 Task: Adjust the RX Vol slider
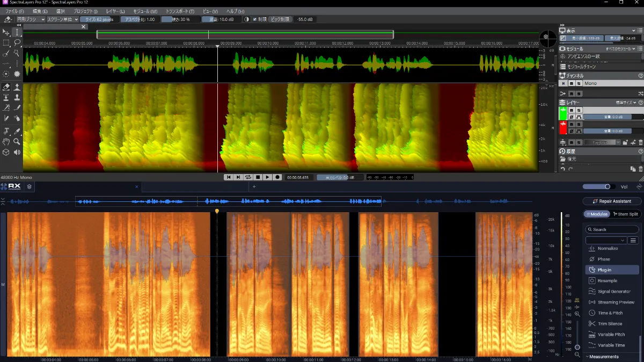599,186
